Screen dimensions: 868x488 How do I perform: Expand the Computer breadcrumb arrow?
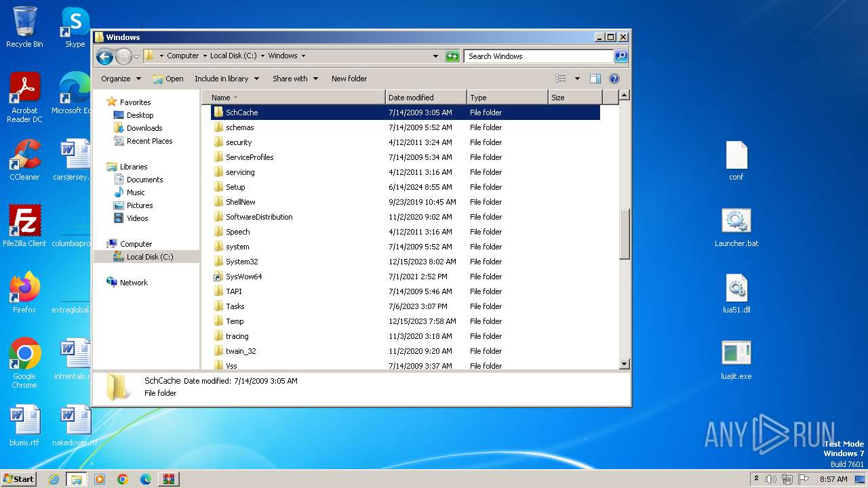[205, 56]
